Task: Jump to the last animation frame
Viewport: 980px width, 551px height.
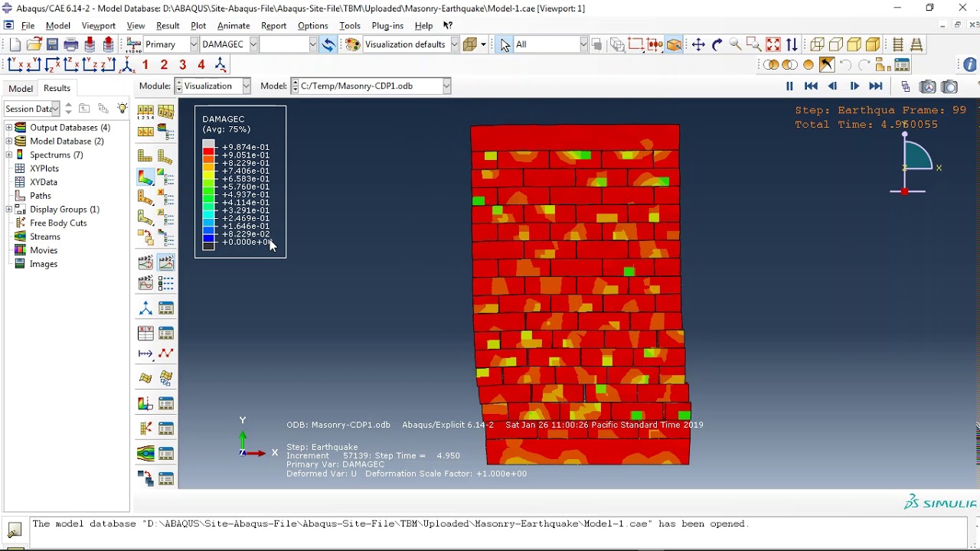Action: click(x=876, y=86)
